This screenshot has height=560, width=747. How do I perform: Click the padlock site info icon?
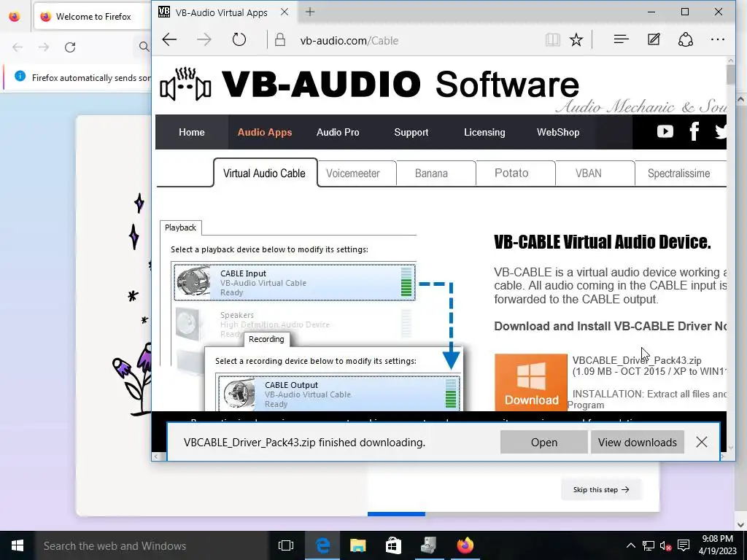pos(280,40)
